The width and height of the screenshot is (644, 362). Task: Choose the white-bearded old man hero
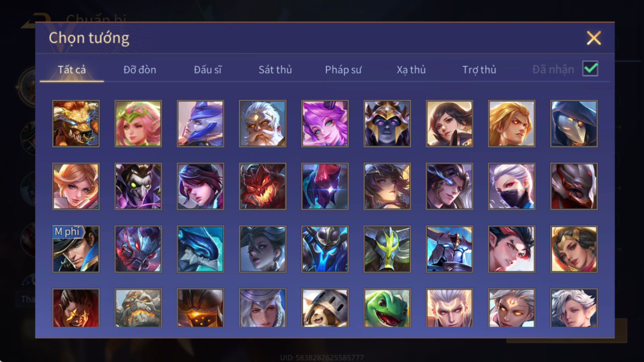pyautogui.click(x=263, y=123)
